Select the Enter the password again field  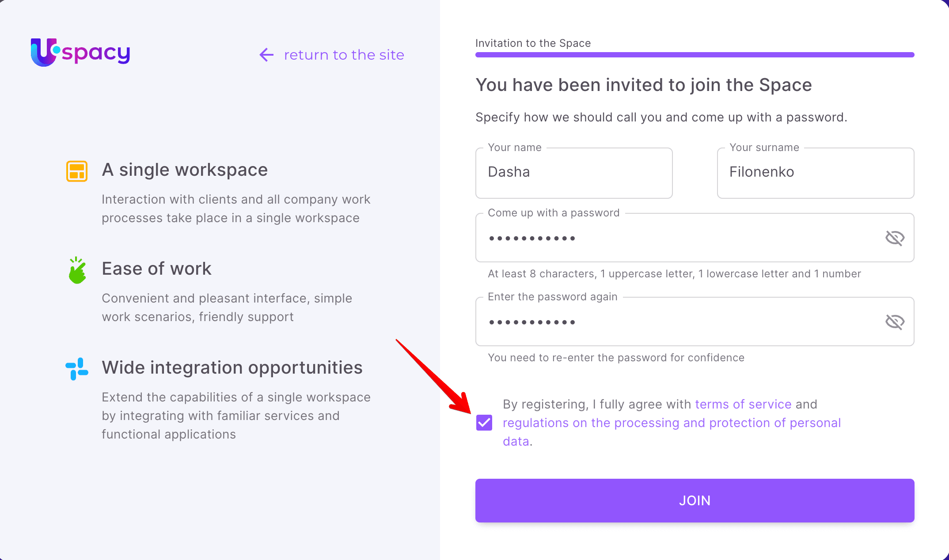click(x=676, y=322)
